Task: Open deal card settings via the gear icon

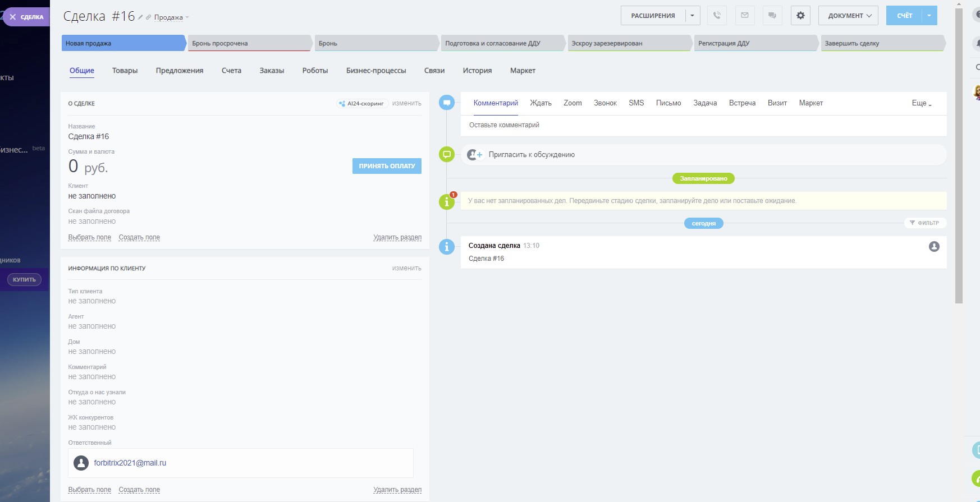Action: 800,16
